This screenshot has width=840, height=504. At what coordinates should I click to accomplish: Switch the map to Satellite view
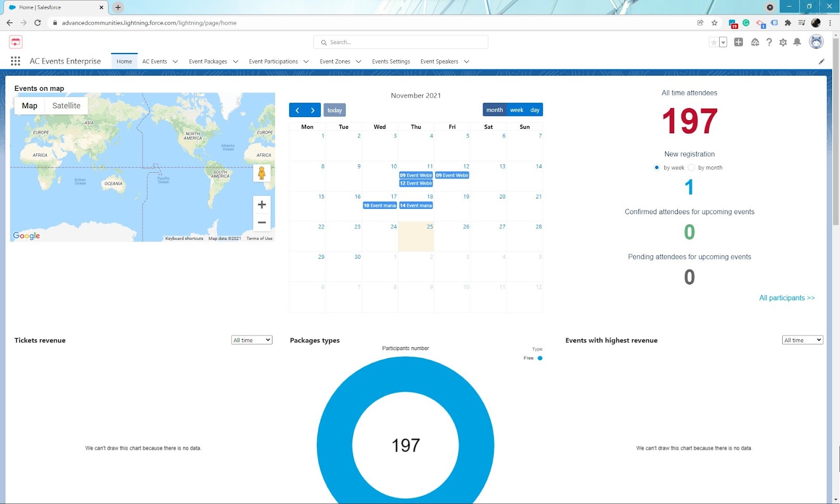click(66, 106)
